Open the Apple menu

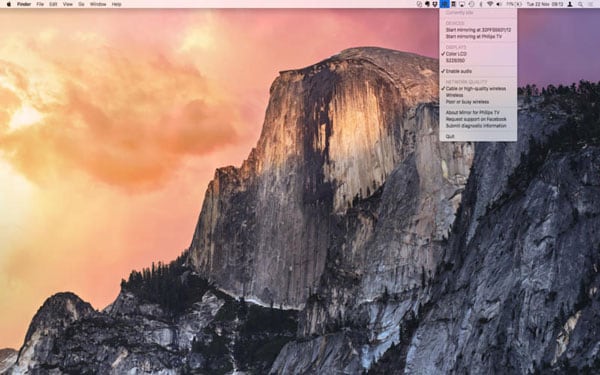point(9,4)
